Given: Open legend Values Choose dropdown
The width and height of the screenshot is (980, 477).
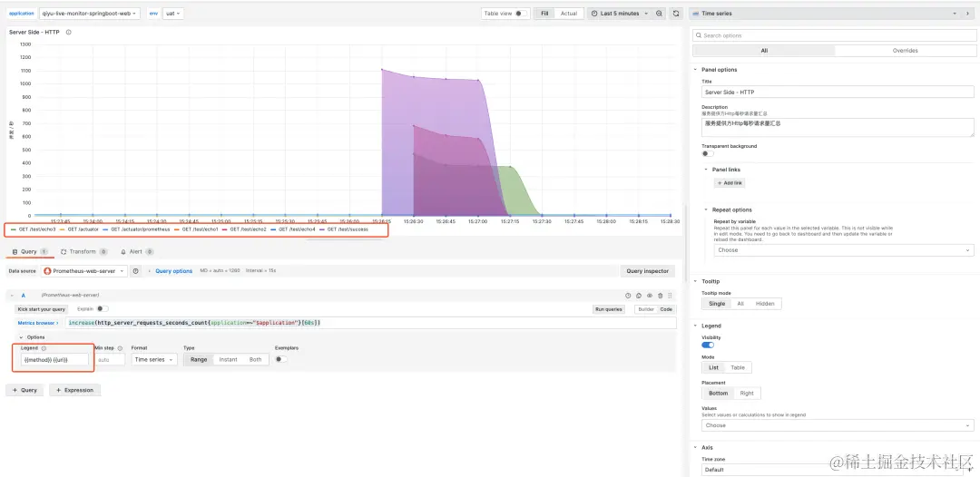Looking at the screenshot, I should (838, 425).
